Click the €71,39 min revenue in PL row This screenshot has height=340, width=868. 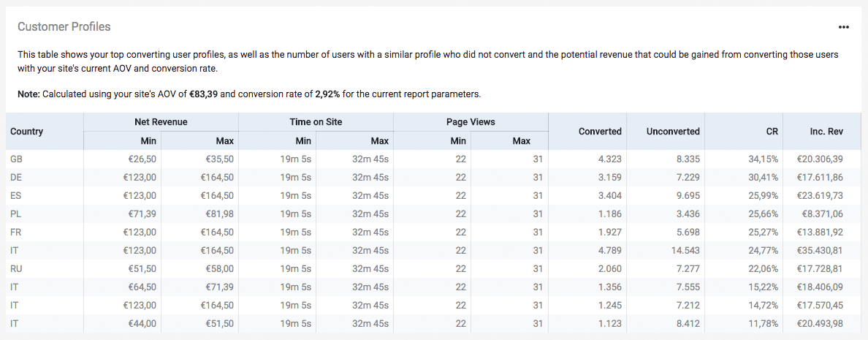[x=143, y=214]
